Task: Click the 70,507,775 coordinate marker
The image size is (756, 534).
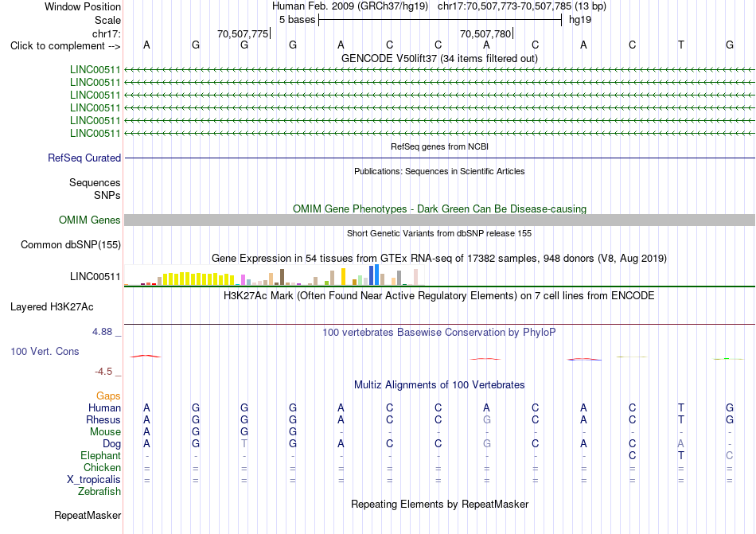Action: (243, 33)
